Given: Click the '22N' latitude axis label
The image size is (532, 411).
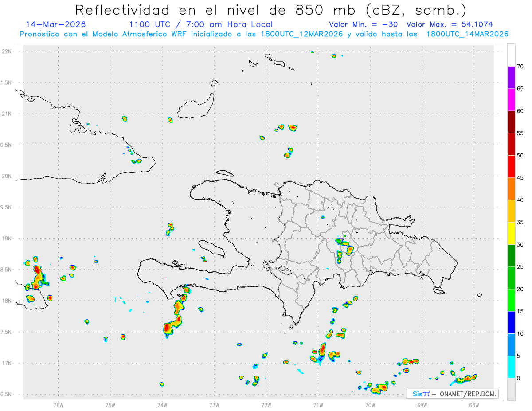Looking at the screenshot, I should pos(8,51).
